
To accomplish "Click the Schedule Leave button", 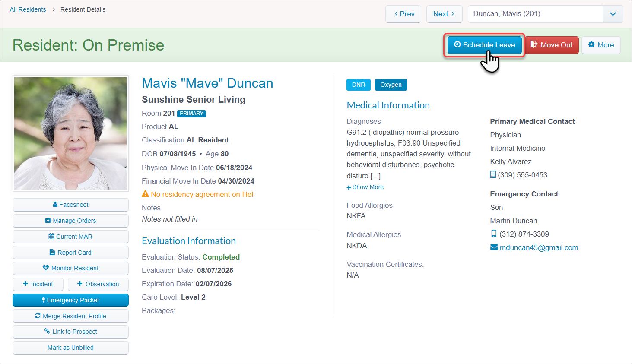I will click(484, 45).
